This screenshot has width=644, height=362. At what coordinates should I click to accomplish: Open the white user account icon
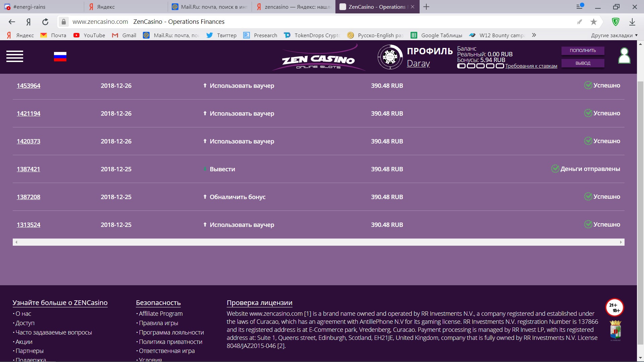pos(624,56)
